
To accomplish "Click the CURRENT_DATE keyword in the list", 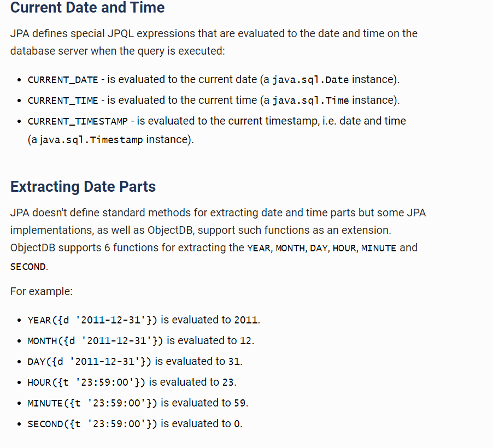I will click(x=63, y=80).
